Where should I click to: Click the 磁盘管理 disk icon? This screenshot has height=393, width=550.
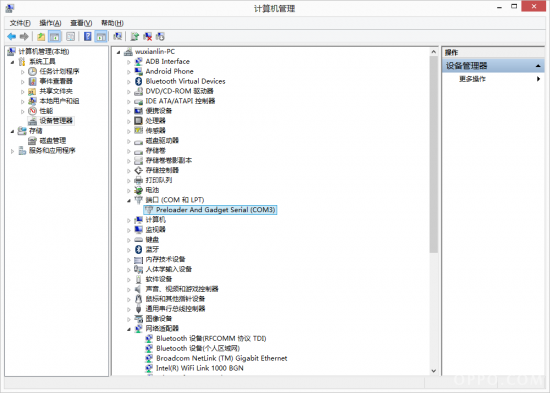coord(32,141)
